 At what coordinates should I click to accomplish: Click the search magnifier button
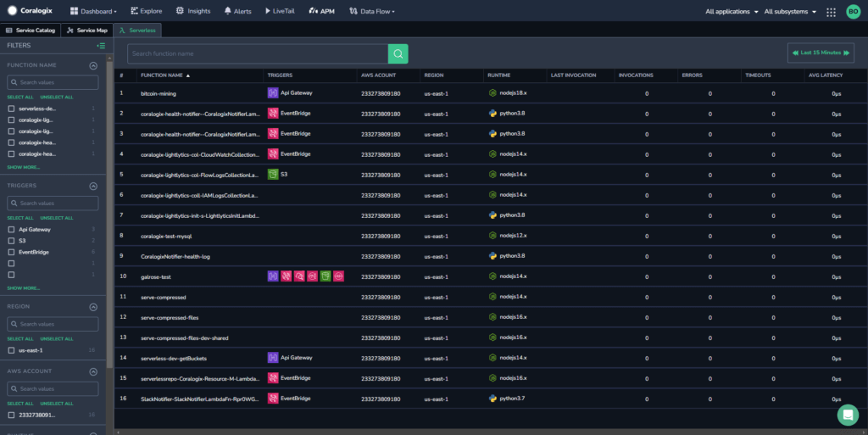(x=398, y=53)
